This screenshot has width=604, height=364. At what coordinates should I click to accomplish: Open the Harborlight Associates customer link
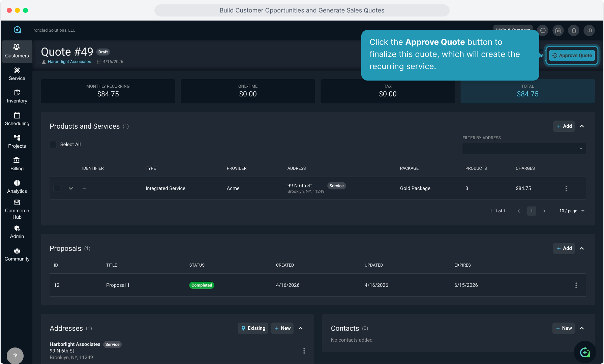point(69,62)
